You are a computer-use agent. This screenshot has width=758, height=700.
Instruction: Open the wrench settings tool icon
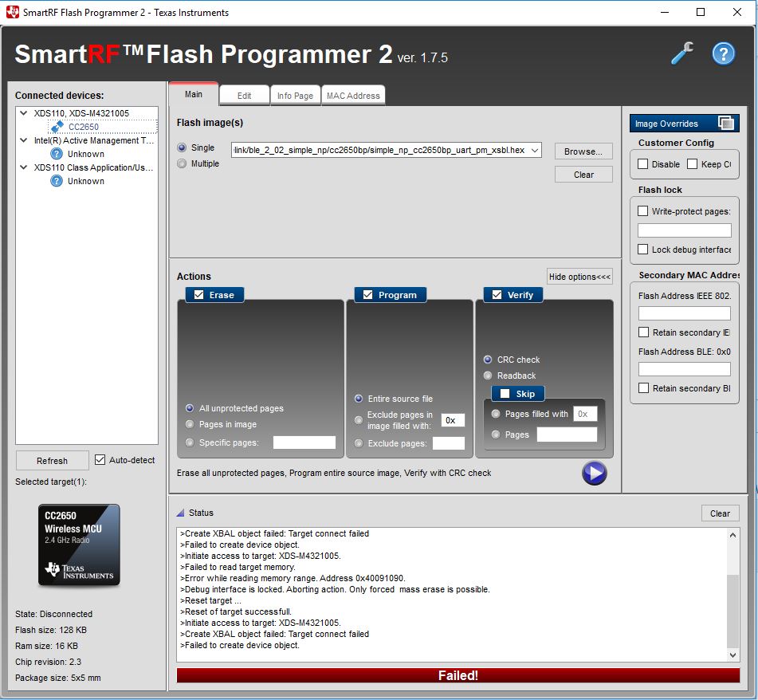(x=682, y=53)
